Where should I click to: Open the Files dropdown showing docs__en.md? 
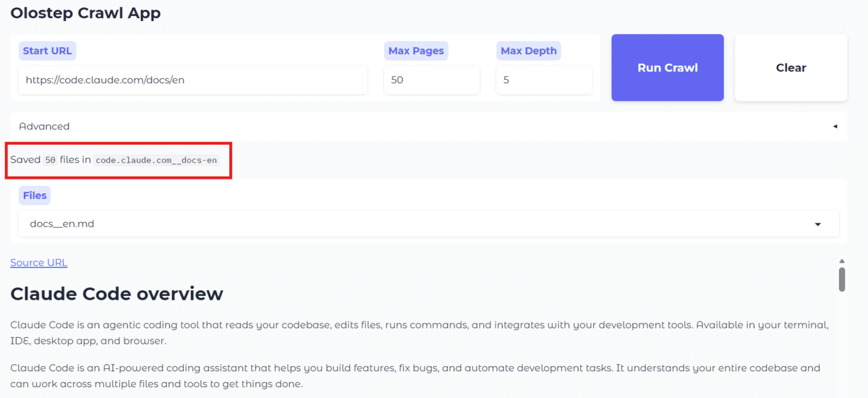tap(428, 224)
